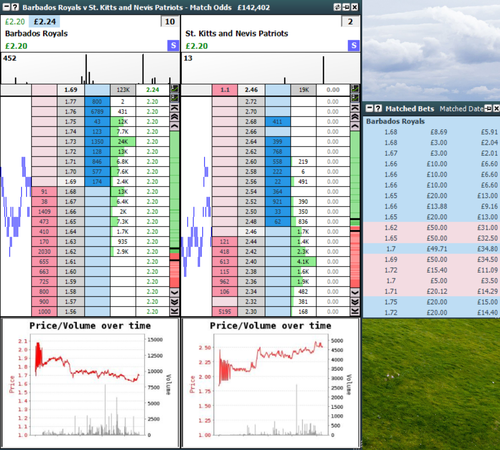Step up one price in Patriots ladder
The height and width of the screenshot is (450, 500).
click(x=355, y=126)
